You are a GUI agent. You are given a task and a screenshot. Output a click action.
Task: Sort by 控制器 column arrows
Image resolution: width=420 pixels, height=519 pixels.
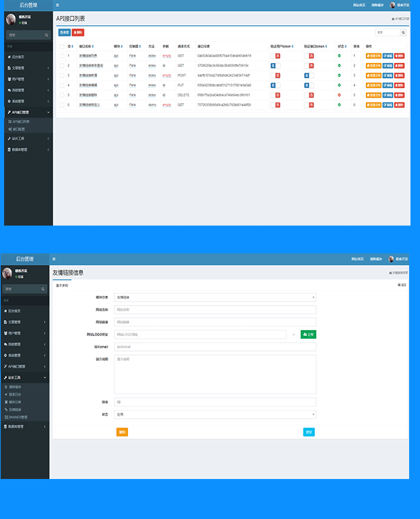pos(140,46)
